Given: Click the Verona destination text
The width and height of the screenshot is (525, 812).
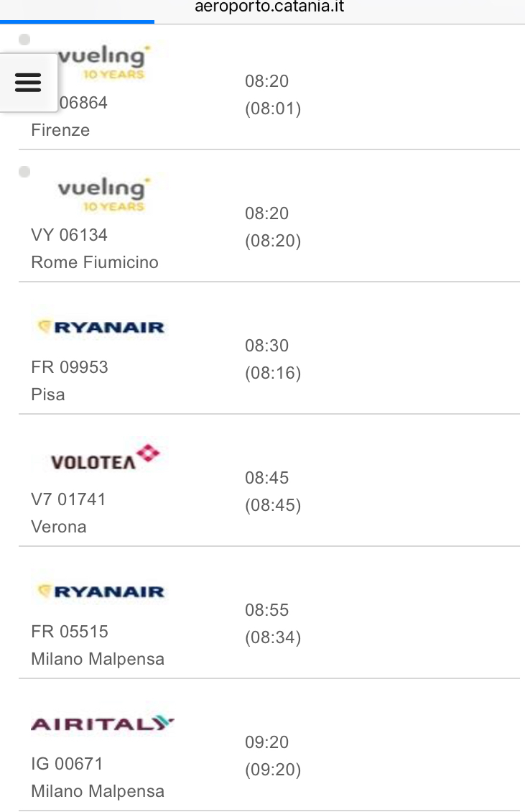Looking at the screenshot, I should point(59,527).
